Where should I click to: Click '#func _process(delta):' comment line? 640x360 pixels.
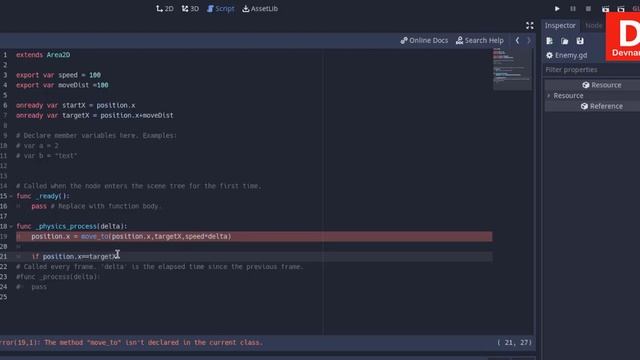click(58, 277)
